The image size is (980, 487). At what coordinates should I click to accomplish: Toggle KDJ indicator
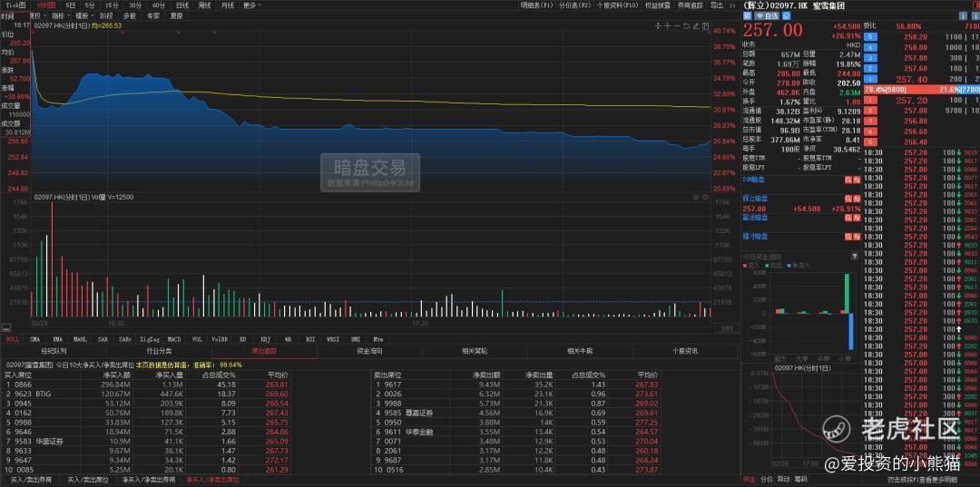(x=264, y=339)
